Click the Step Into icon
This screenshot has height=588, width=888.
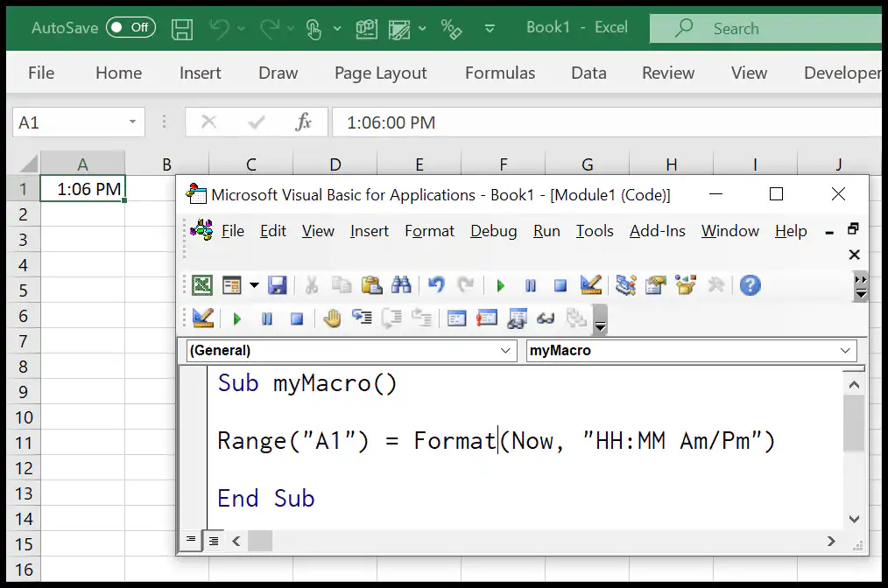click(362, 318)
